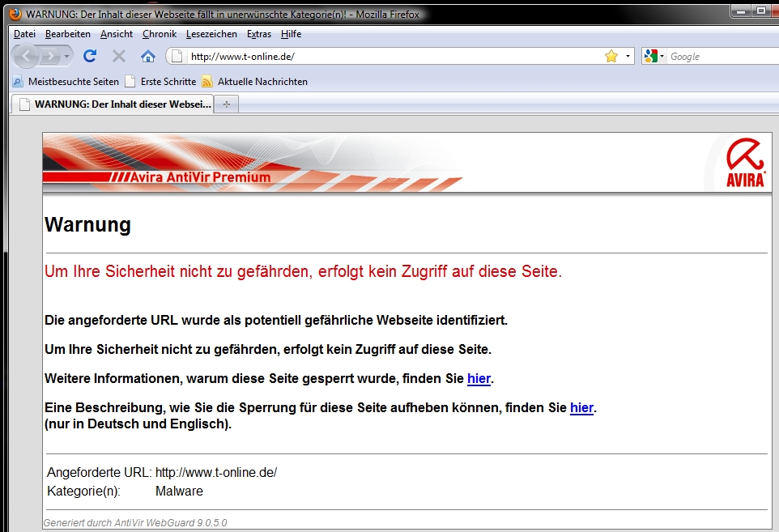Viewport: 779px width, 532px height.
Task: Click the Malware category value
Action: [179, 492]
